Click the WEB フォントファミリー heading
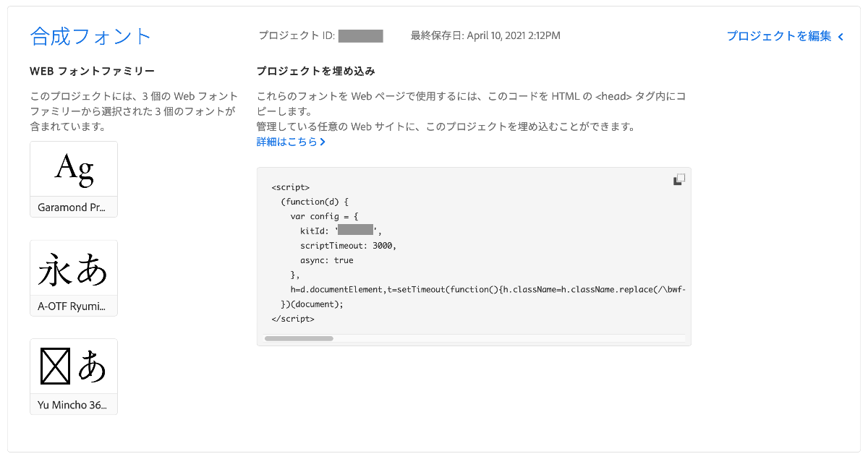 pyautogui.click(x=92, y=72)
